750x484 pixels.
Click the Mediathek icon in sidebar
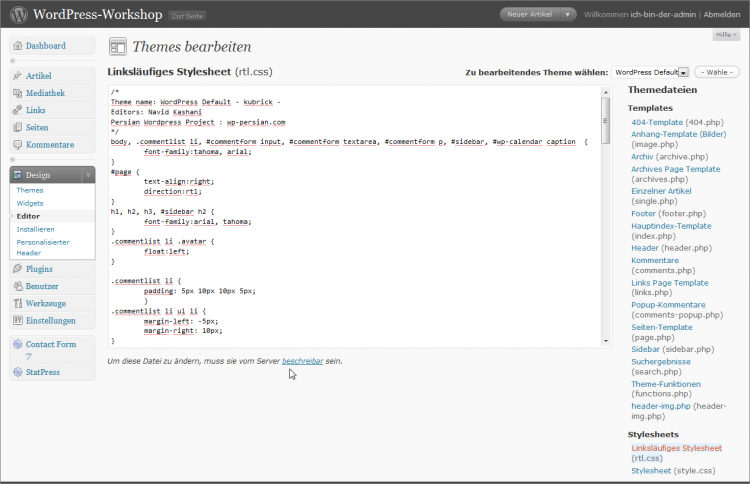pos(17,93)
